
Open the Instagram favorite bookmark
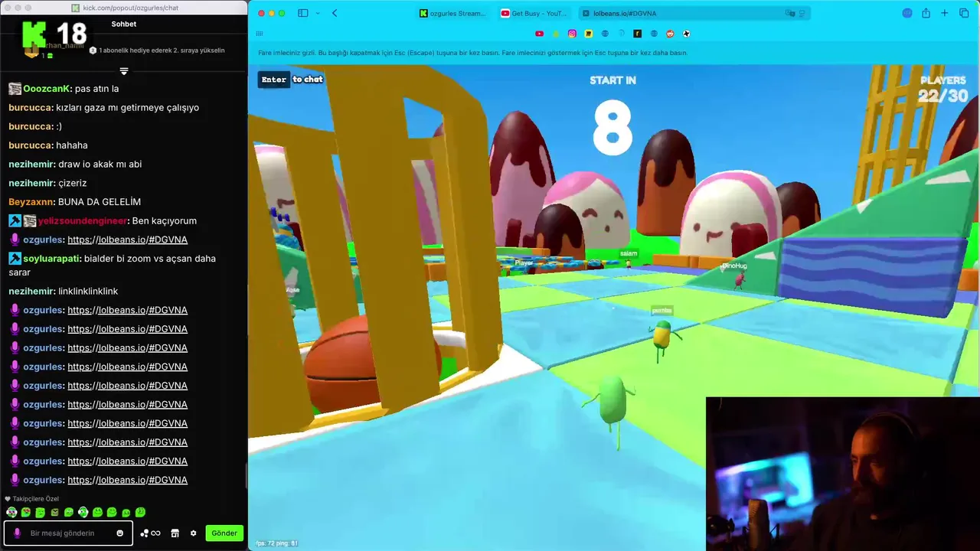pyautogui.click(x=572, y=34)
